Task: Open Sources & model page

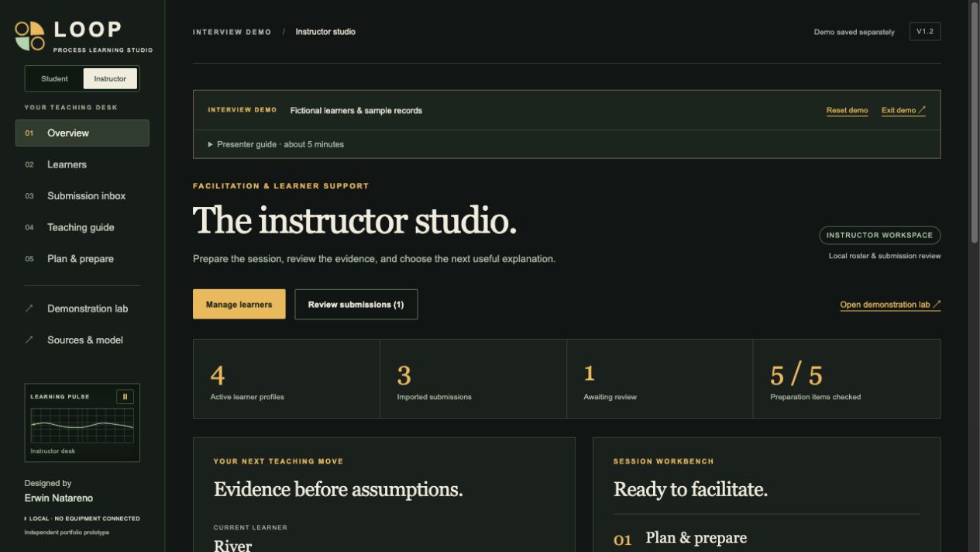Action: 82,340
